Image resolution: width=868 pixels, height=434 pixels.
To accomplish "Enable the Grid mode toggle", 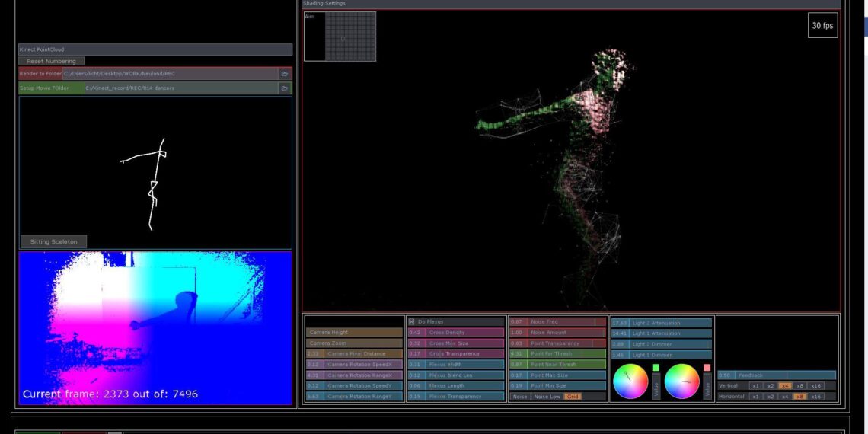I will coord(573,397).
